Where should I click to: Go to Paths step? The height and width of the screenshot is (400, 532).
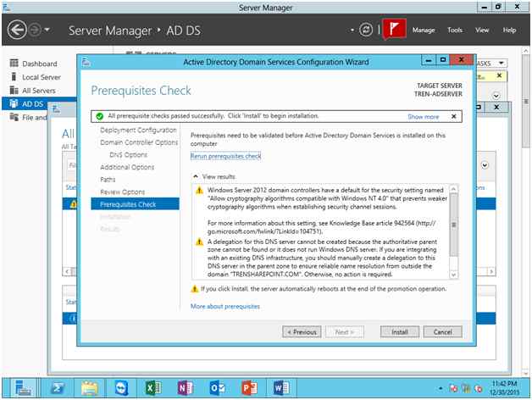[x=108, y=180]
